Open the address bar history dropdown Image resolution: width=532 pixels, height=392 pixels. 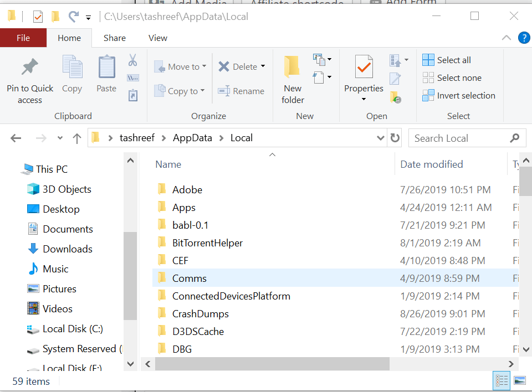pyautogui.click(x=380, y=137)
